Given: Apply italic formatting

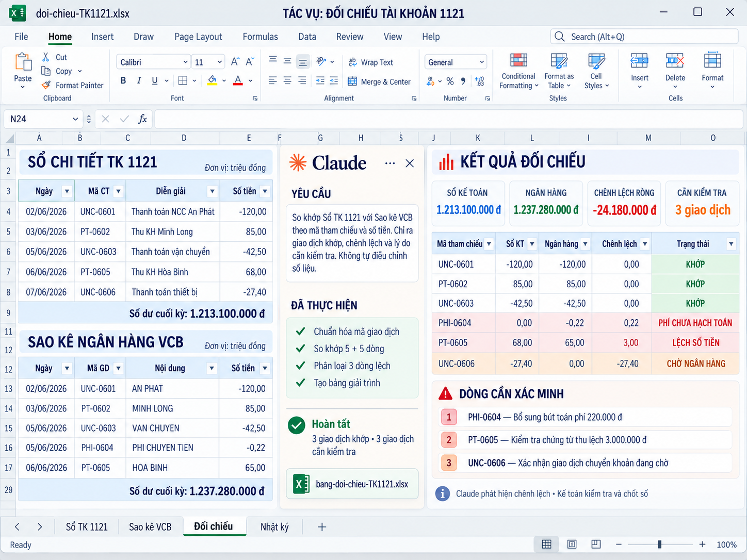Looking at the screenshot, I should [139, 80].
